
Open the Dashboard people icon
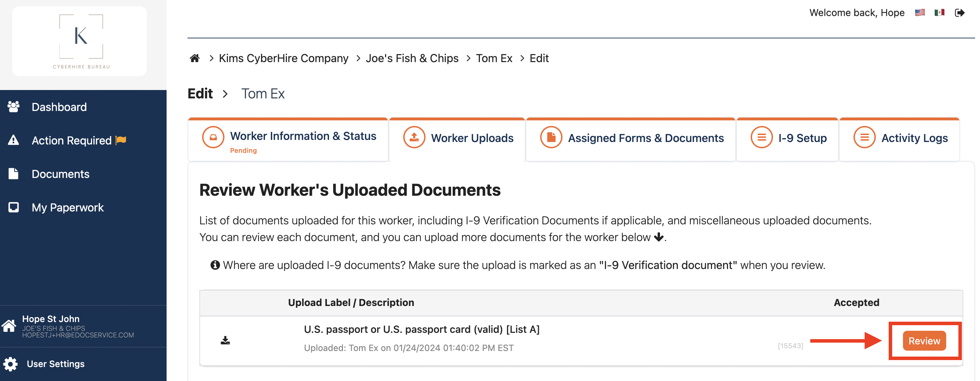tap(13, 107)
